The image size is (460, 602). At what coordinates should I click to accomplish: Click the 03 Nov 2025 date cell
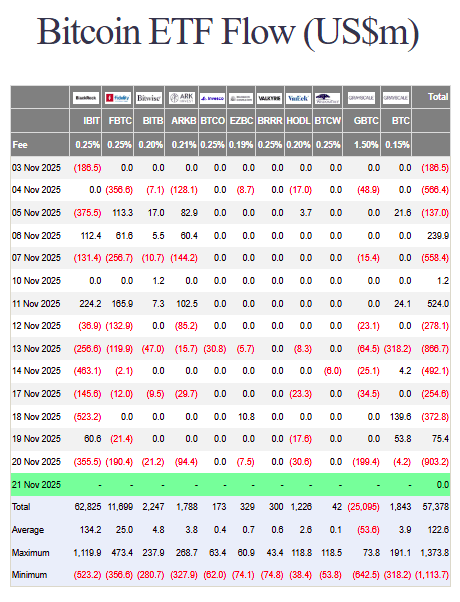point(36,168)
